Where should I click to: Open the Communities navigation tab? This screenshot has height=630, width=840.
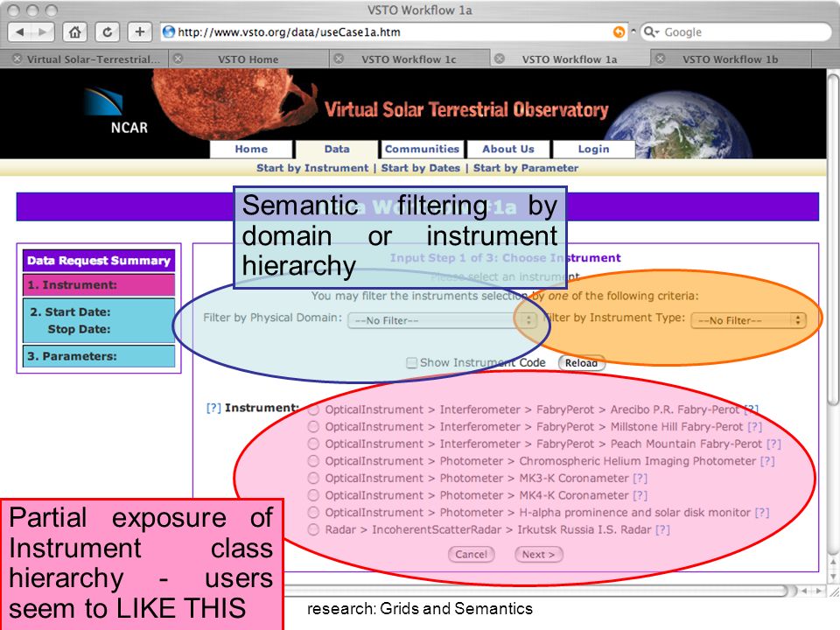pos(422,149)
